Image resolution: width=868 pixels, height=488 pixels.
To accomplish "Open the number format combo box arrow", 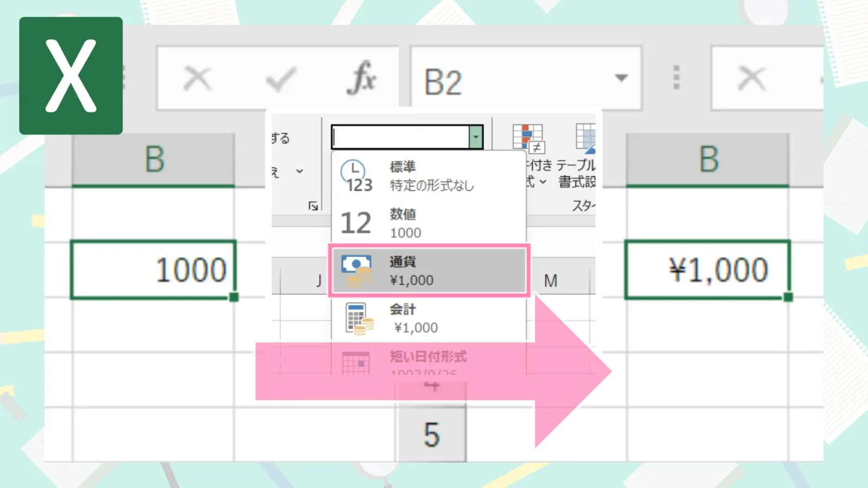I will pos(476,137).
